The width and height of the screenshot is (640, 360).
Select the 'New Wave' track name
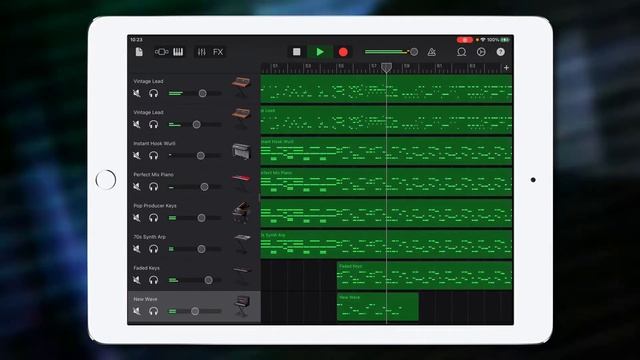click(145, 299)
